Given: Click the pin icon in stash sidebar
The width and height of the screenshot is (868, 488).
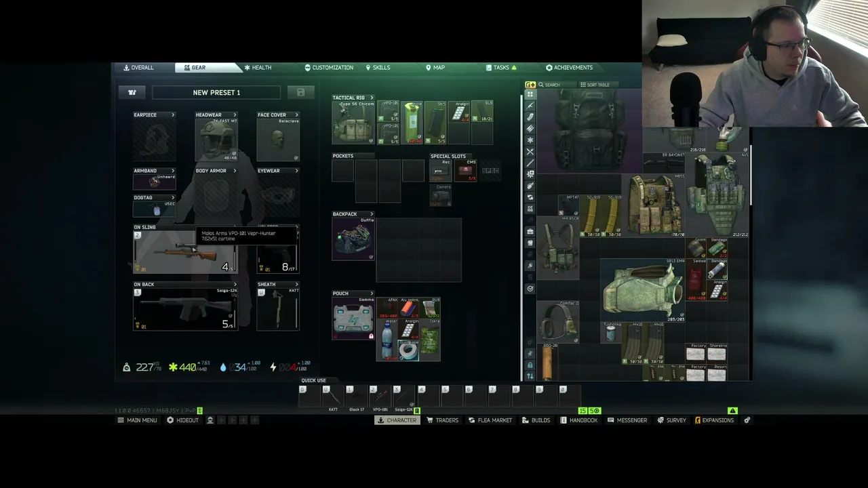Looking at the screenshot, I should click(530, 354).
